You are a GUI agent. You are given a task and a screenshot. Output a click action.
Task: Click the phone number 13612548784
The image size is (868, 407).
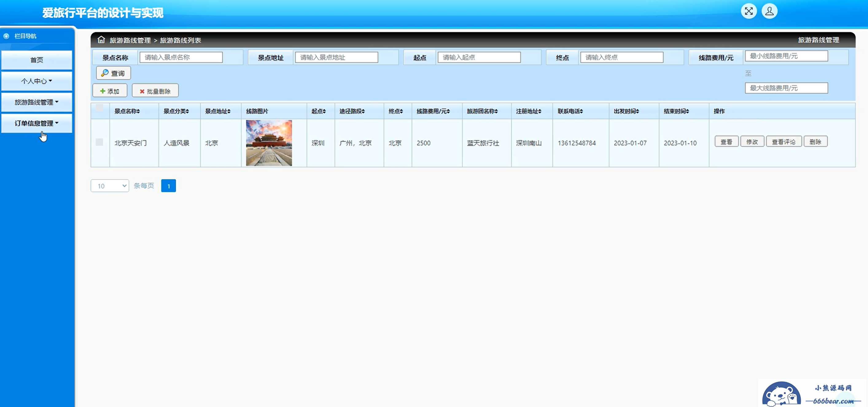(x=577, y=143)
